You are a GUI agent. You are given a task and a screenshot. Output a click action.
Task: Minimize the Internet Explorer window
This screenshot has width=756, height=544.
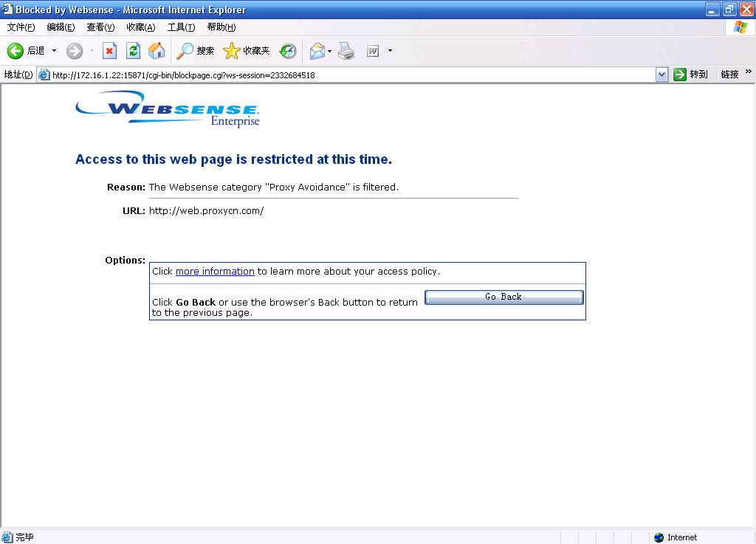[x=712, y=9]
